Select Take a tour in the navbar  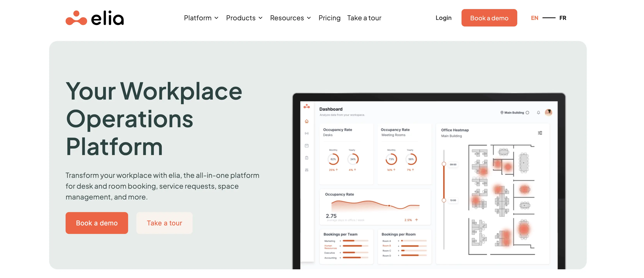point(364,18)
